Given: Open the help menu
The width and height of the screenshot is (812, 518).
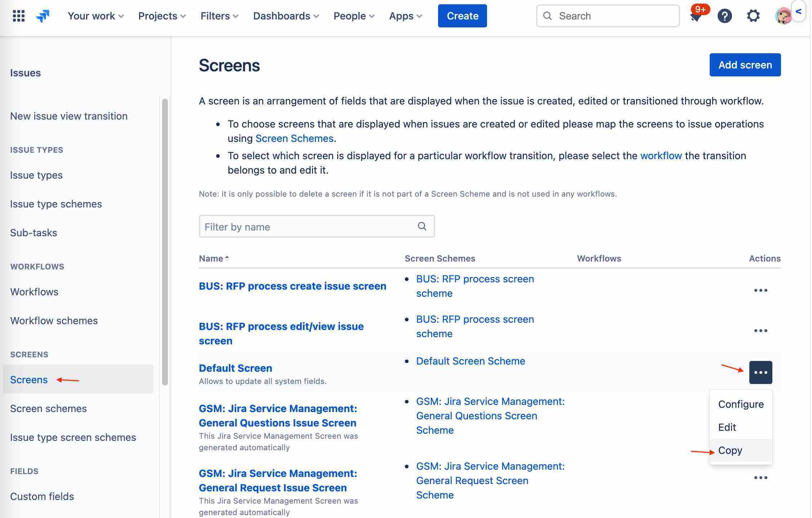Looking at the screenshot, I should pos(725,16).
